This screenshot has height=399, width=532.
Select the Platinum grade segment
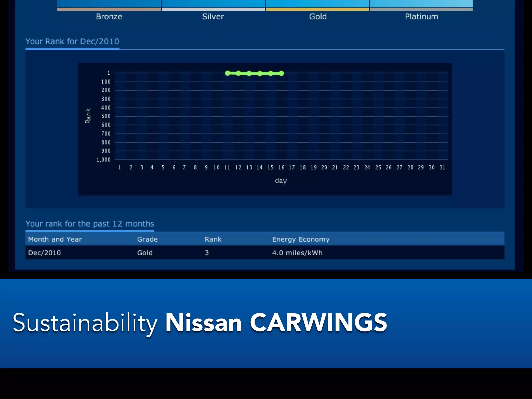(421, 6)
